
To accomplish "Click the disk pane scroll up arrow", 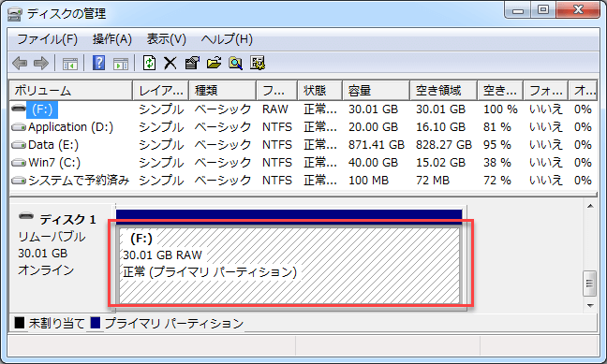I will coord(590,207).
